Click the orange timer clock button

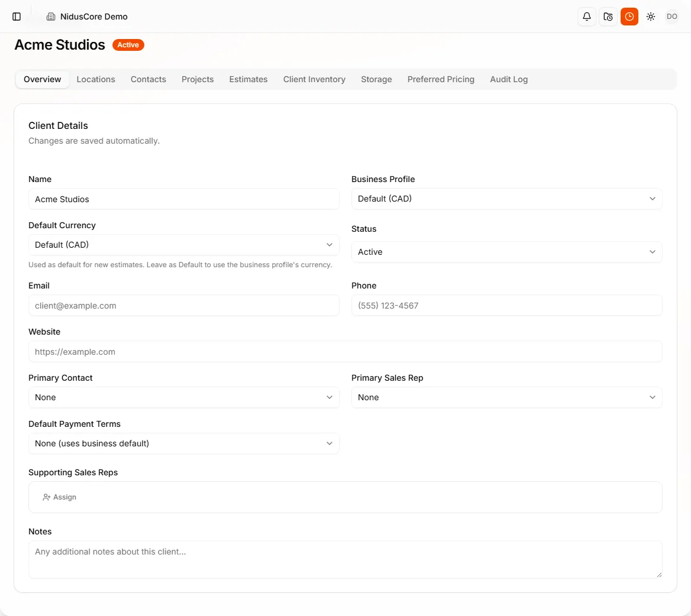pyautogui.click(x=629, y=17)
